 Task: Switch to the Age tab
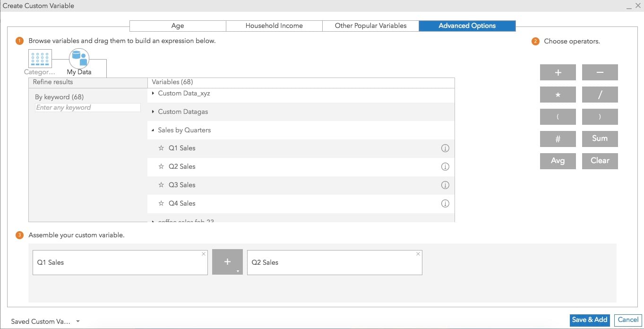[x=178, y=26]
